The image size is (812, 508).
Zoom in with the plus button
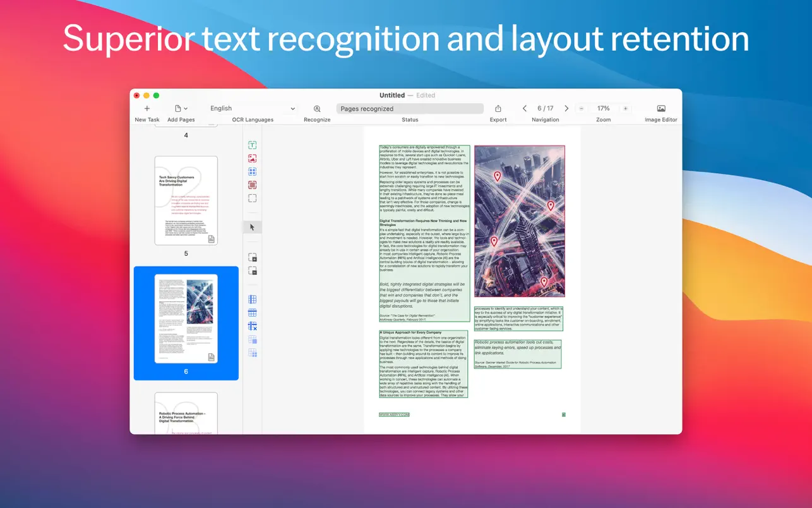pyautogui.click(x=626, y=109)
